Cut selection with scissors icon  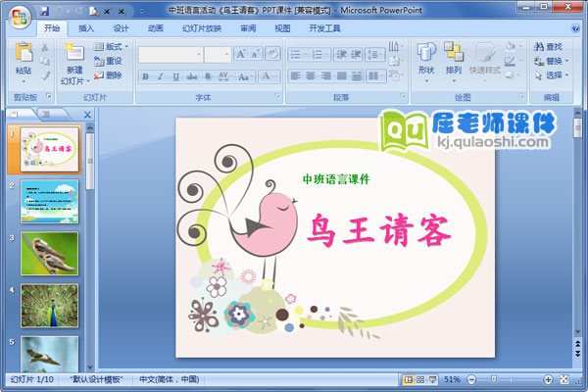(45, 47)
